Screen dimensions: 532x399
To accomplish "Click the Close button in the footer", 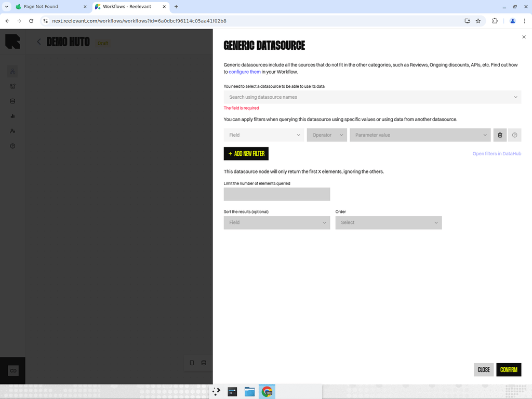I will (484, 370).
